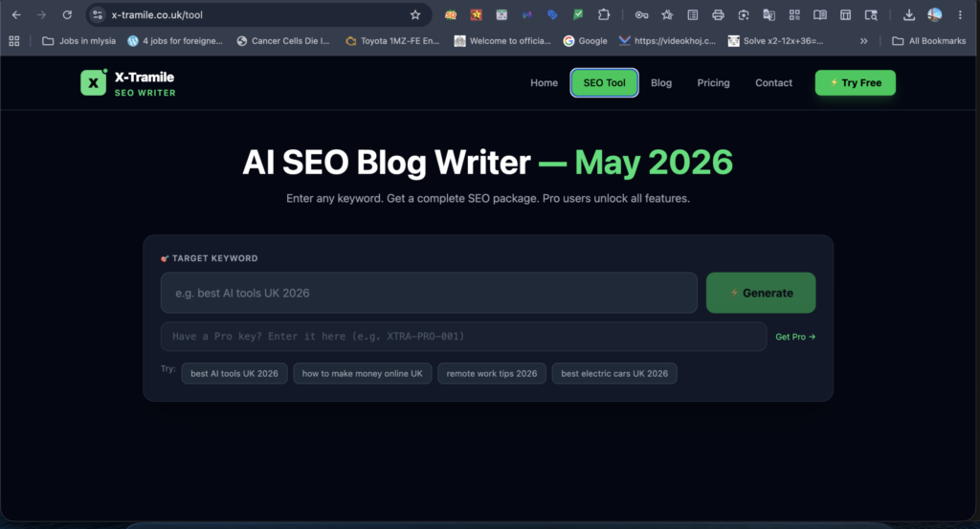Open the 'Toyota 1MZ-FE En...' bookmark

[392, 41]
